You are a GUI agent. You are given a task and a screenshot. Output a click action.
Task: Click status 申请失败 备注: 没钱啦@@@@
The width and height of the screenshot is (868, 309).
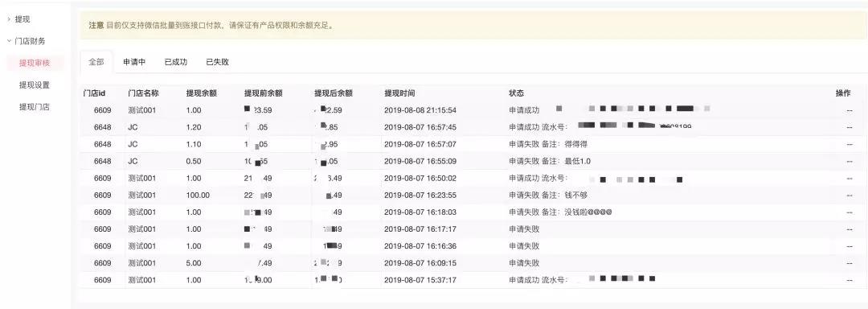coord(560,212)
